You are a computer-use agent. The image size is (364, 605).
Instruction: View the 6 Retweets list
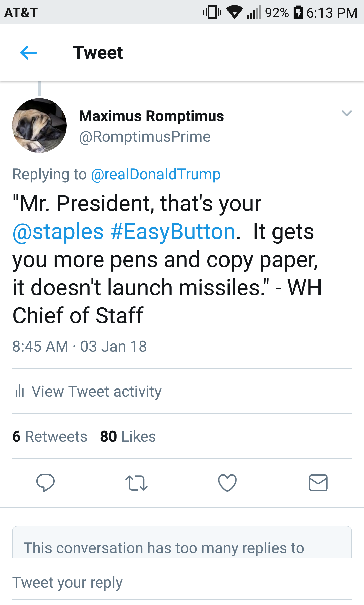click(50, 436)
